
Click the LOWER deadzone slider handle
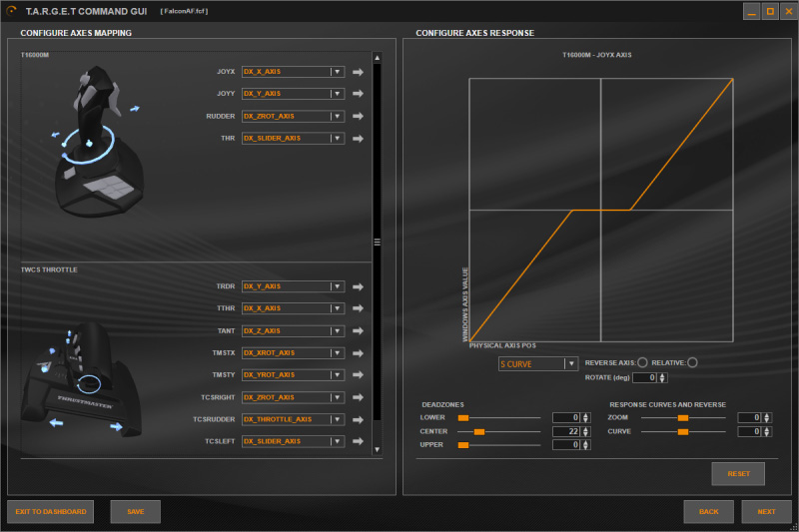(463, 418)
